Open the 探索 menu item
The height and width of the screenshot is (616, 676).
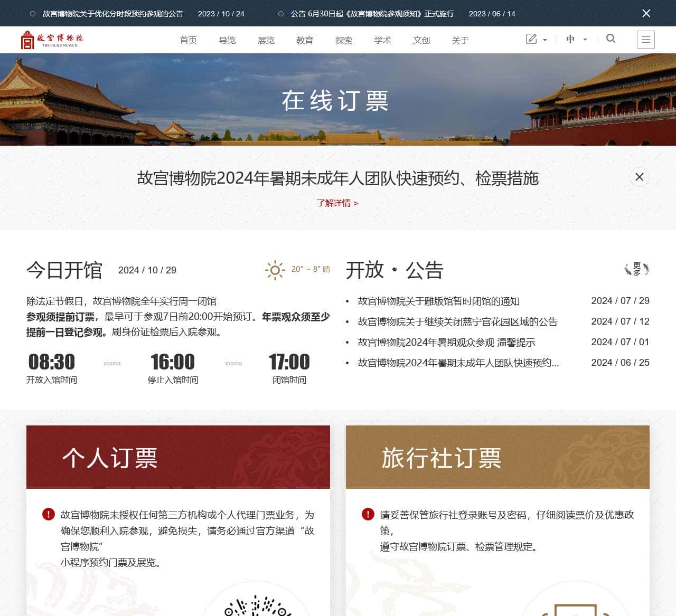344,40
